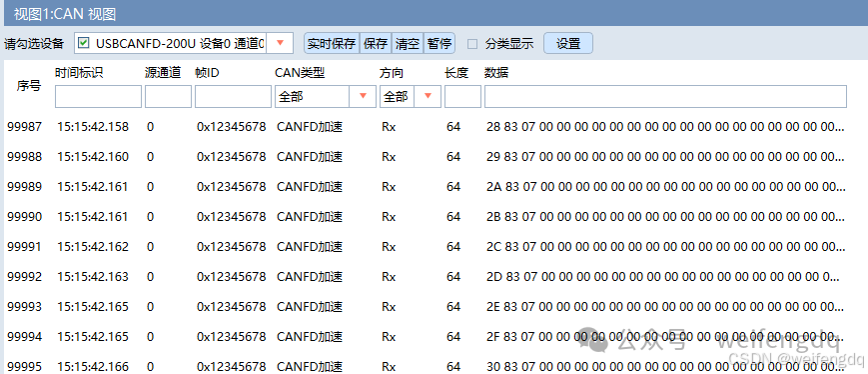Click data cell starting with 2B 83 07

666,217
